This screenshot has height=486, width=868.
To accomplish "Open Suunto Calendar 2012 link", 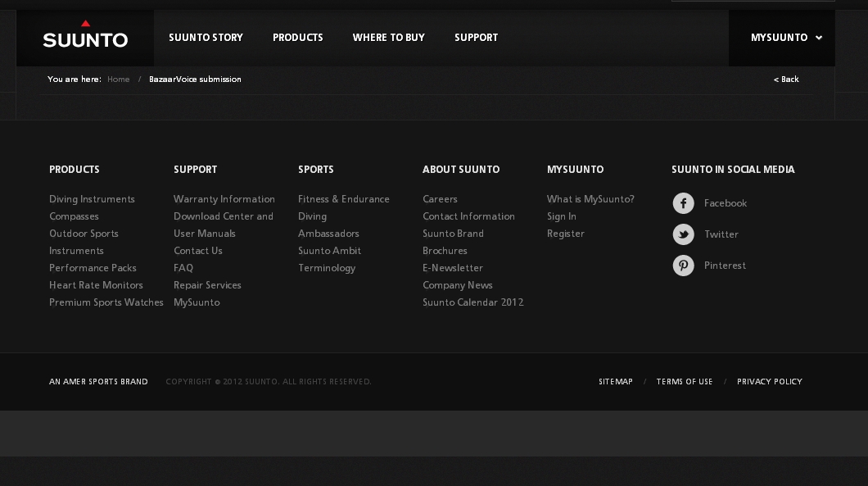I will 473,302.
